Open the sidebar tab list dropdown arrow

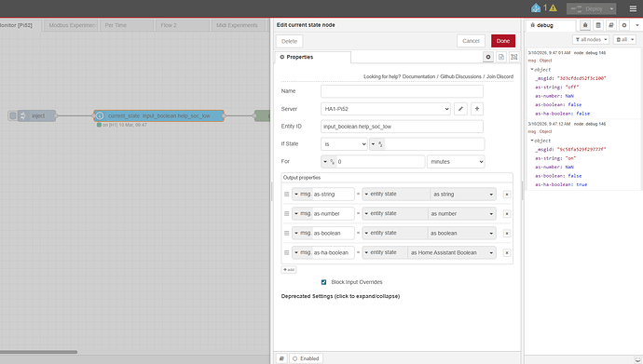tap(636, 25)
